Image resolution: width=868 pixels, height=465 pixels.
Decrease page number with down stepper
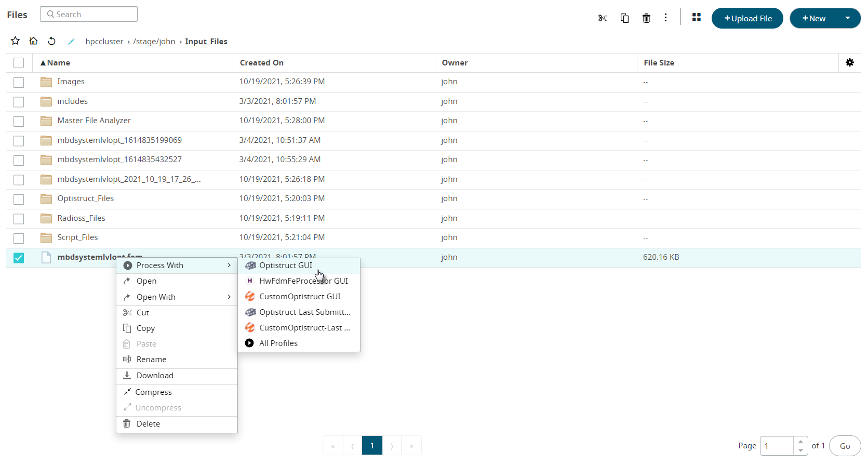(x=800, y=450)
